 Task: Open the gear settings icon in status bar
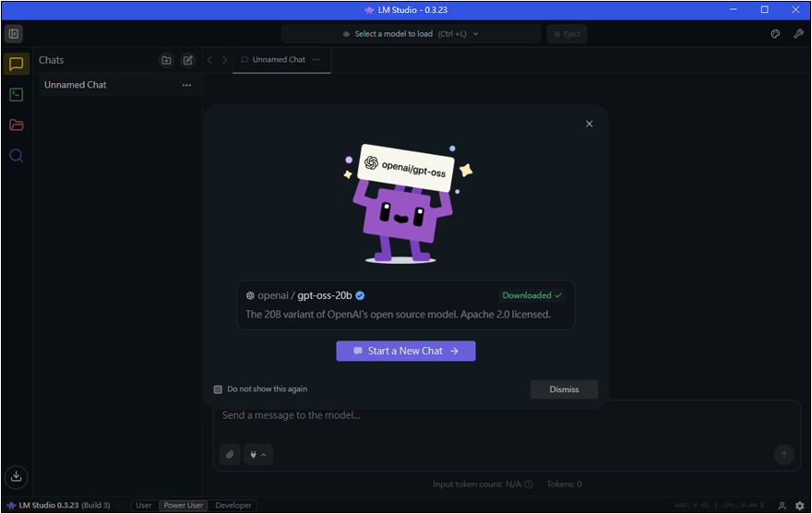coord(800,505)
